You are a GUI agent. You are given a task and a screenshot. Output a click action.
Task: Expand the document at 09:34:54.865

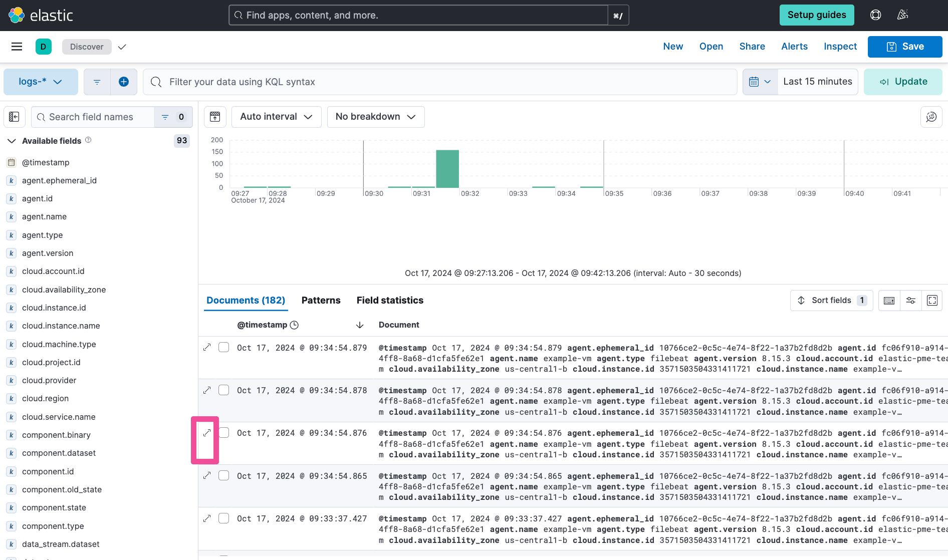207,475
